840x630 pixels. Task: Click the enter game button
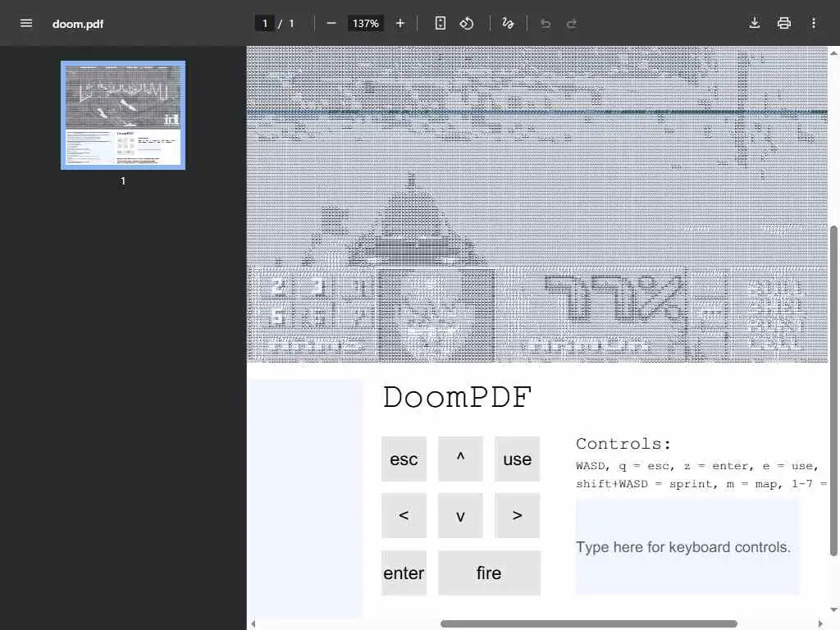tap(404, 573)
